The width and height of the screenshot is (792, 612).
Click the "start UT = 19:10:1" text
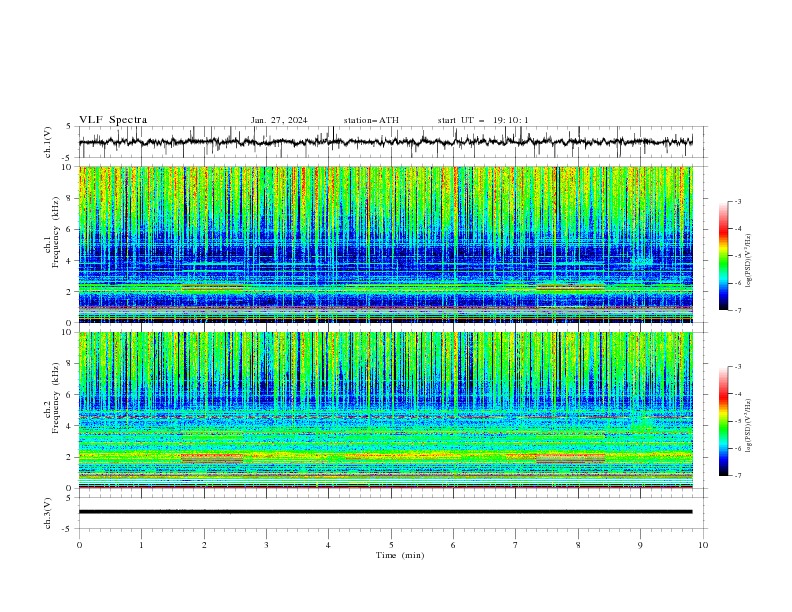(483, 120)
